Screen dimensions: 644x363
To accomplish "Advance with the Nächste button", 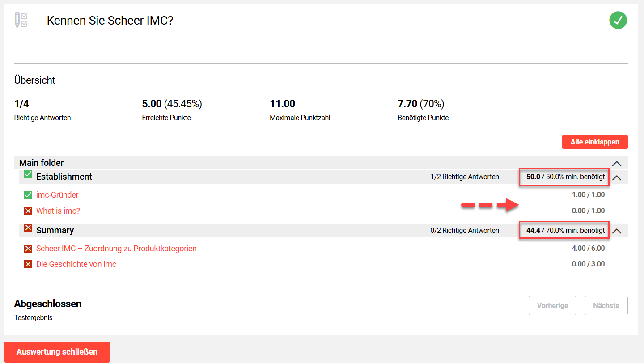I will coord(606,306).
